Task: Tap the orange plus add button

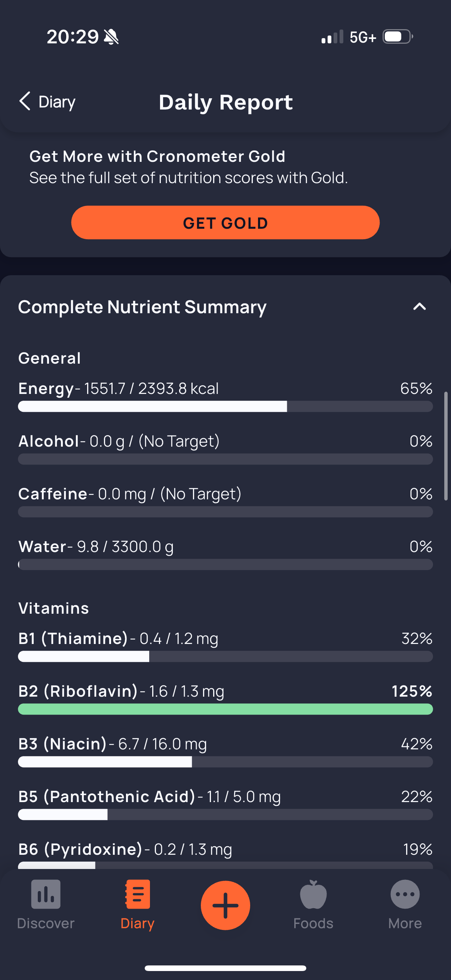Action: pos(225,905)
